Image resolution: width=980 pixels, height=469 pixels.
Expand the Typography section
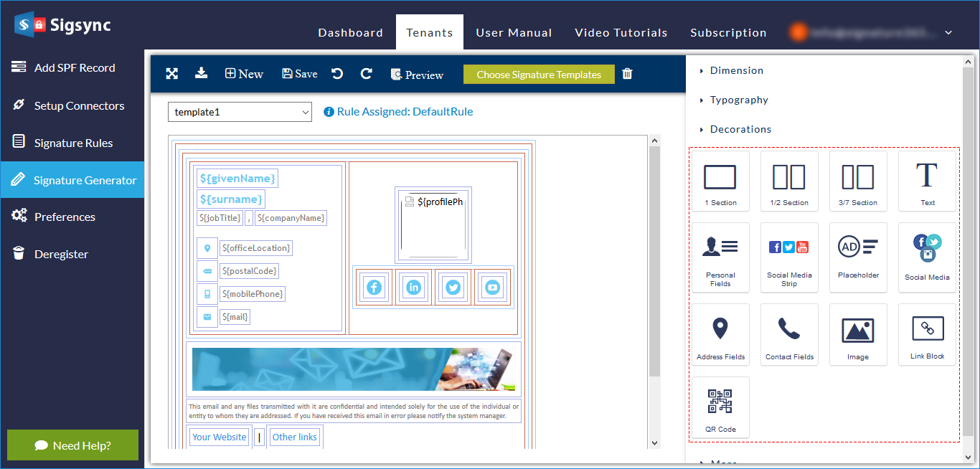pyautogui.click(x=739, y=100)
